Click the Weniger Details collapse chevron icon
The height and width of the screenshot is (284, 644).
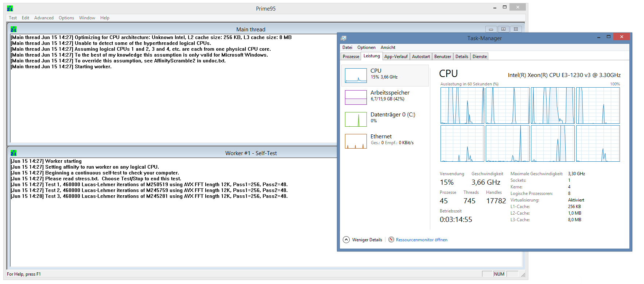pos(346,240)
